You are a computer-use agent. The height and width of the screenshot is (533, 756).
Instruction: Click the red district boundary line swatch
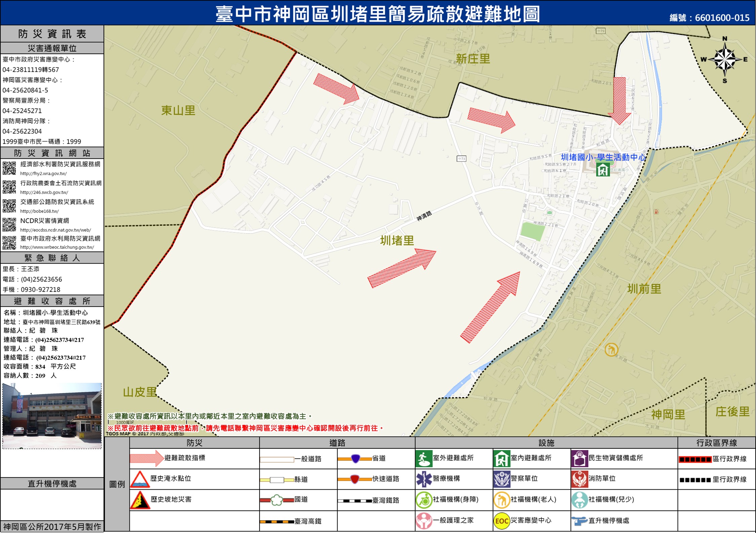click(695, 459)
